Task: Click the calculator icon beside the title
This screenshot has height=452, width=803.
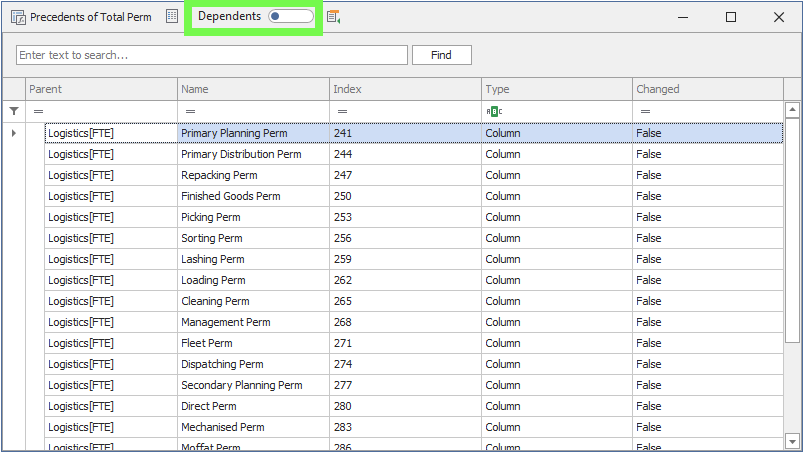Action: point(172,17)
